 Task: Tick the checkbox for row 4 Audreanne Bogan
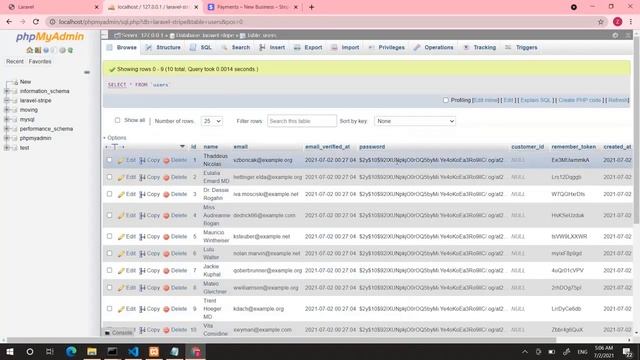(109, 215)
